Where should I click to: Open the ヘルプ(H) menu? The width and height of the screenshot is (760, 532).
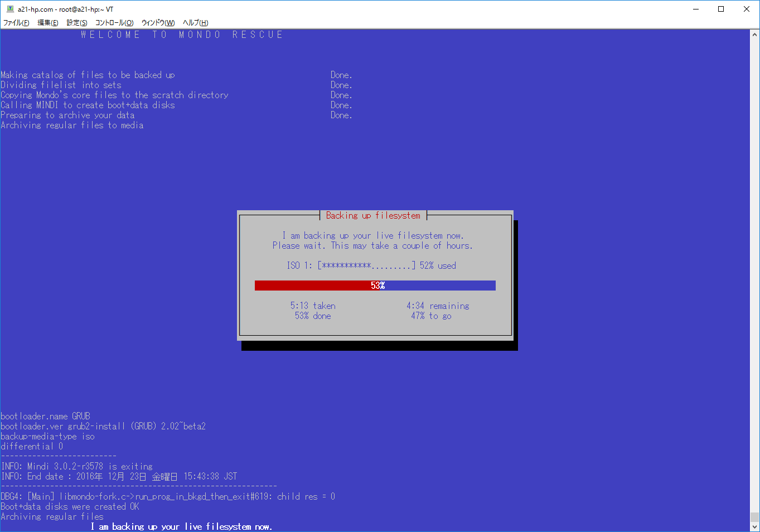point(196,23)
